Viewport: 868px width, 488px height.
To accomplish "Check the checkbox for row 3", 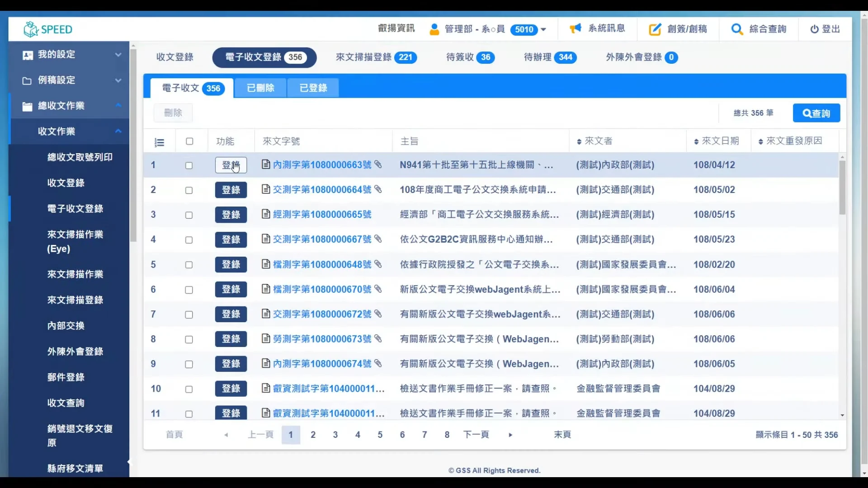I will pos(189,216).
